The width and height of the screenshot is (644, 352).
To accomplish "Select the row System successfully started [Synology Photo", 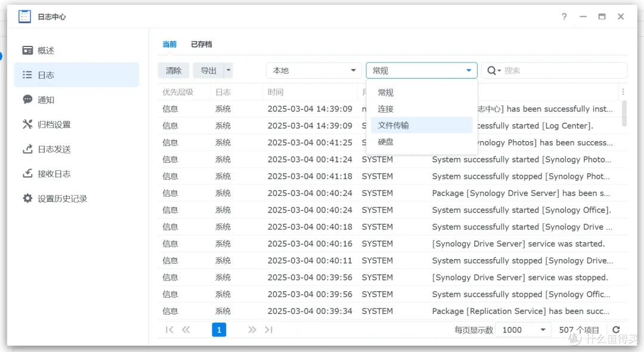I will coord(392,160).
